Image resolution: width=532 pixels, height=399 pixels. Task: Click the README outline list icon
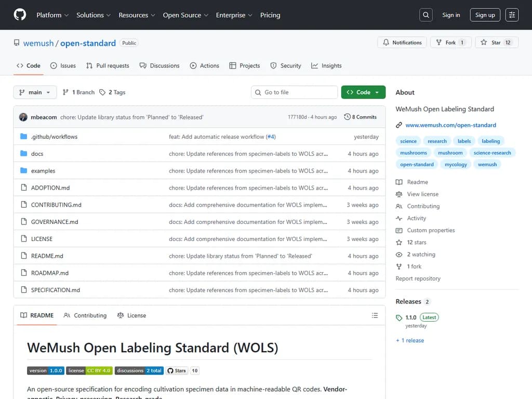point(375,315)
